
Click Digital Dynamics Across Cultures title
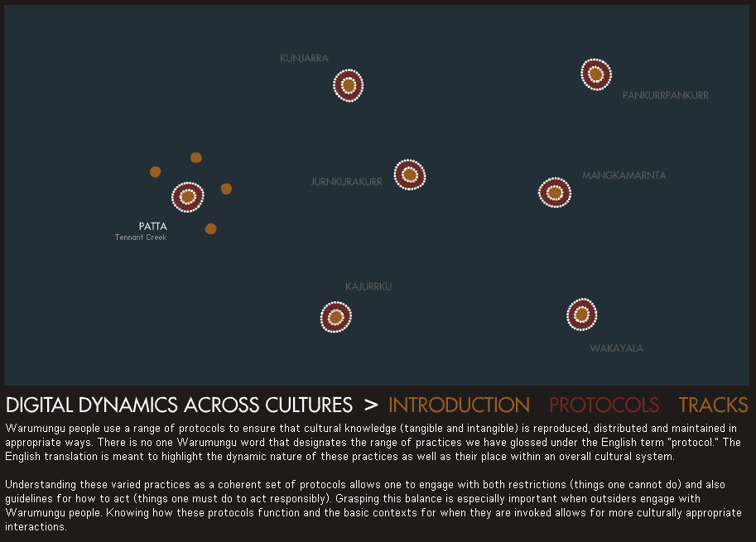(180, 405)
